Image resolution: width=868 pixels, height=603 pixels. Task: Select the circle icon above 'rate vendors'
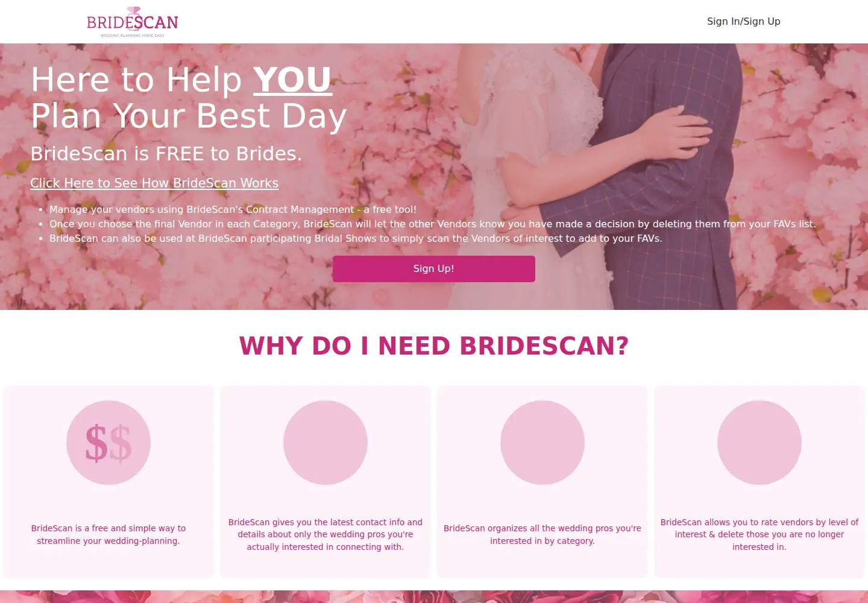[x=759, y=443]
